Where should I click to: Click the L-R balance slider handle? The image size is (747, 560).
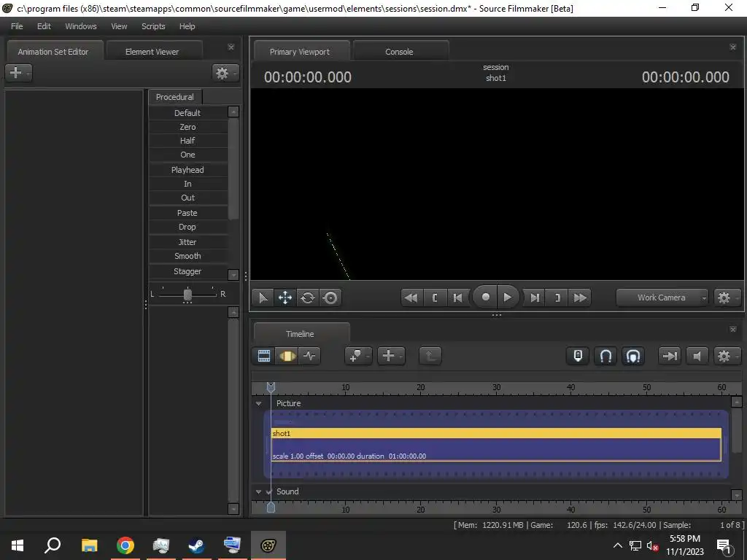[x=187, y=295]
